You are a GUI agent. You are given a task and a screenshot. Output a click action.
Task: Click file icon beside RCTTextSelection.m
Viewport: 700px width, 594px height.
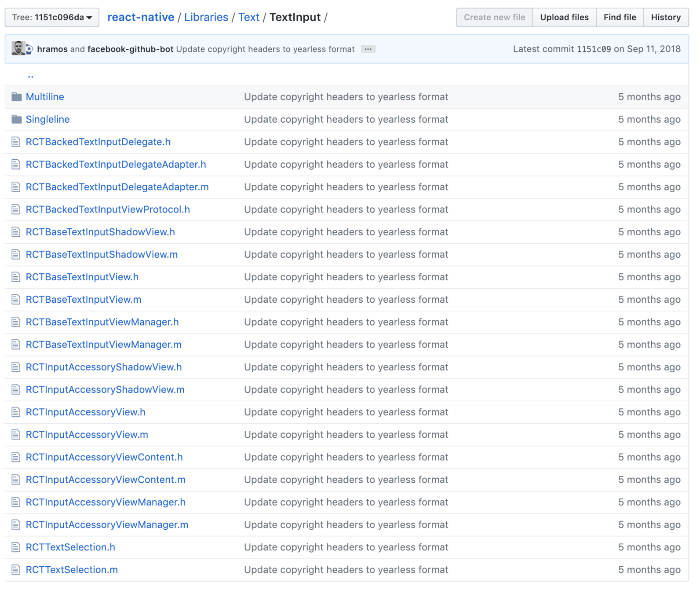click(16, 570)
